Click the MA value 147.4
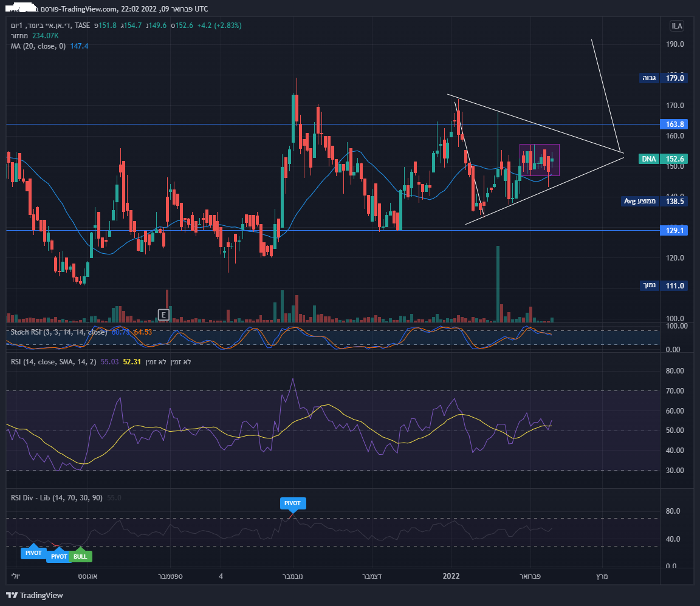The image size is (700, 606). pos(79,46)
